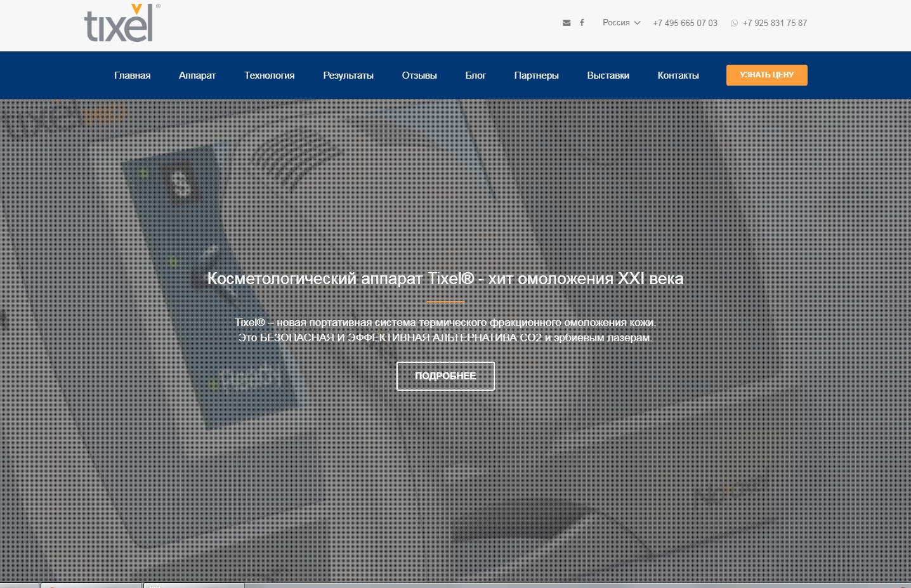Click the text БЕЗОПАСНАЯ И ЭФФЕКТИВНАЯ АЛЬТЕРНАТИВА
Screen dimensions: 911x588
click(x=388, y=338)
